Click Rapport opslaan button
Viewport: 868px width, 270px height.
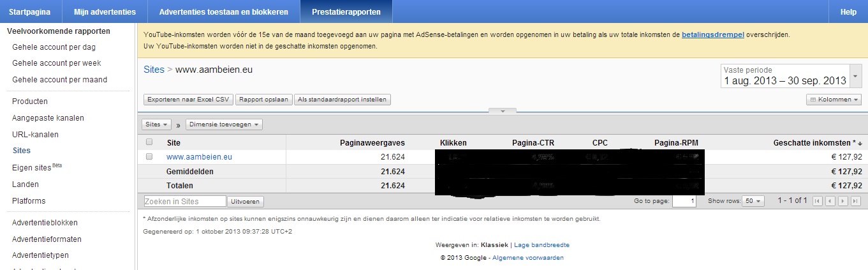(x=264, y=100)
